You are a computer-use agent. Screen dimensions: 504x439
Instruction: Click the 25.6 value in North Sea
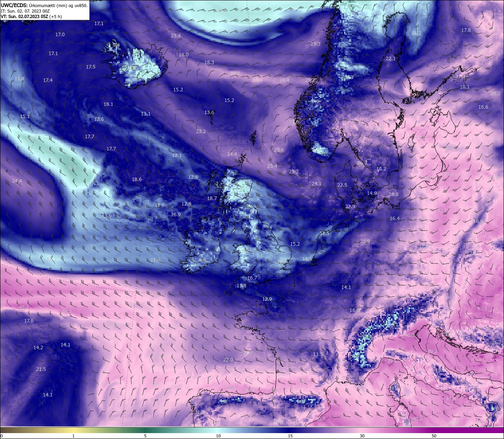point(279,150)
